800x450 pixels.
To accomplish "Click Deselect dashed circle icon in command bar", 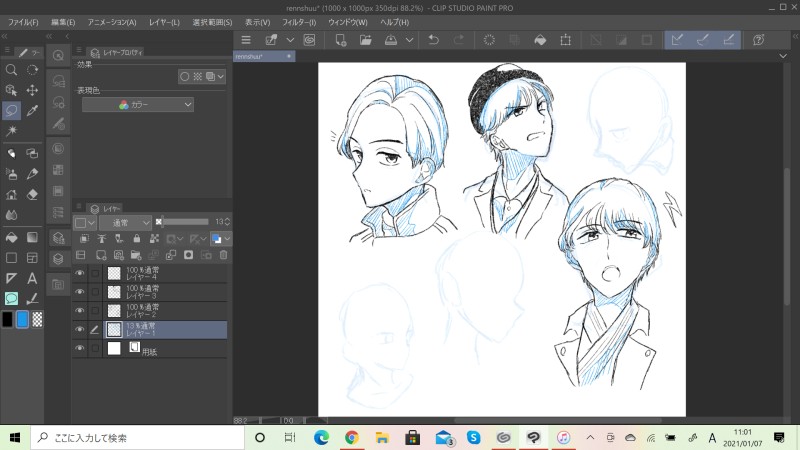I will [x=489, y=40].
